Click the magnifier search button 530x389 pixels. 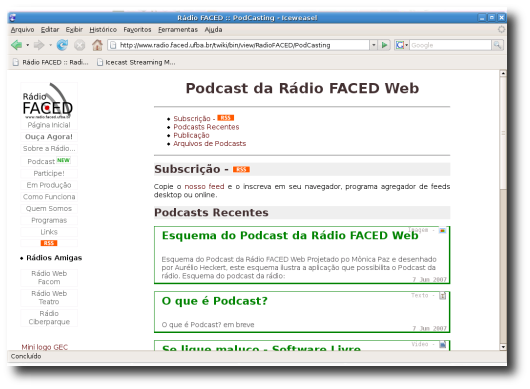pos(497,45)
